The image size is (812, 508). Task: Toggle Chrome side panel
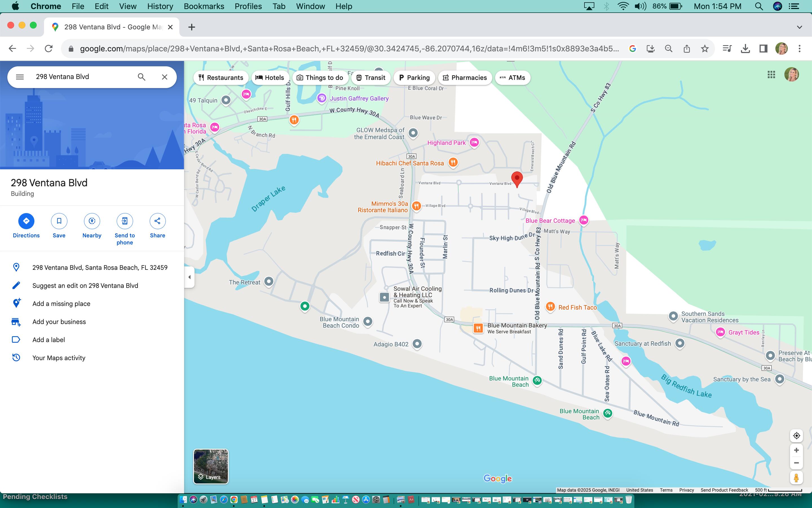pyautogui.click(x=763, y=49)
